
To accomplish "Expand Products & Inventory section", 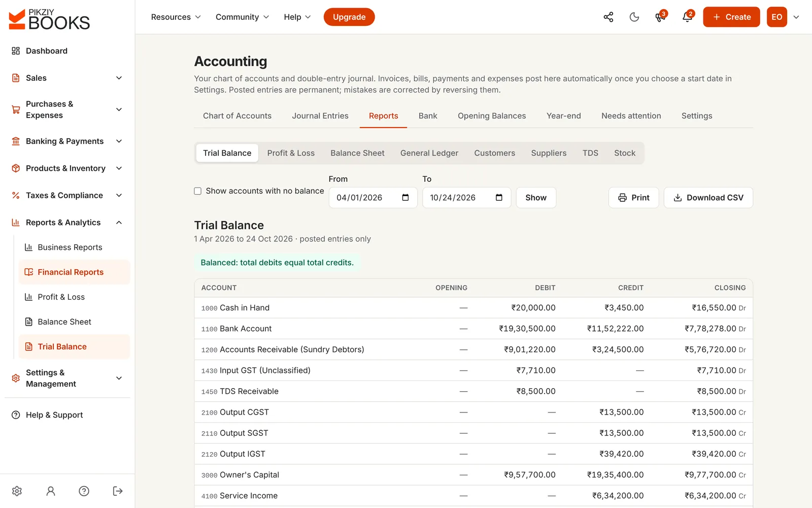I will [67, 168].
